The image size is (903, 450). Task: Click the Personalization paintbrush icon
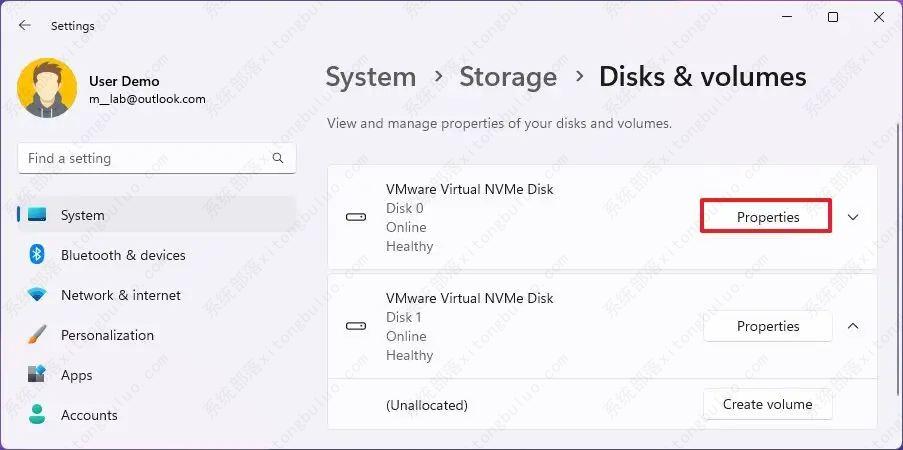coord(38,335)
